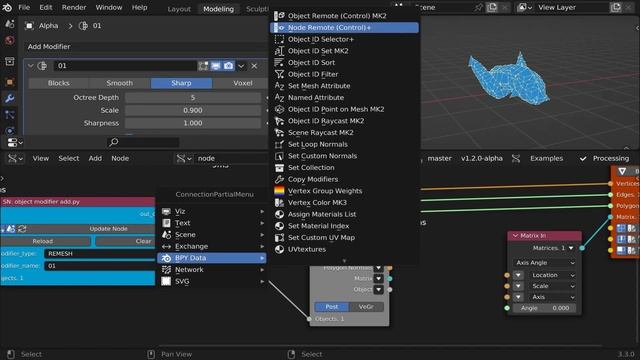The width and height of the screenshot is (640, 360).
Task: Choose Object ID Filter funnel icon
Action: point(279,74)
